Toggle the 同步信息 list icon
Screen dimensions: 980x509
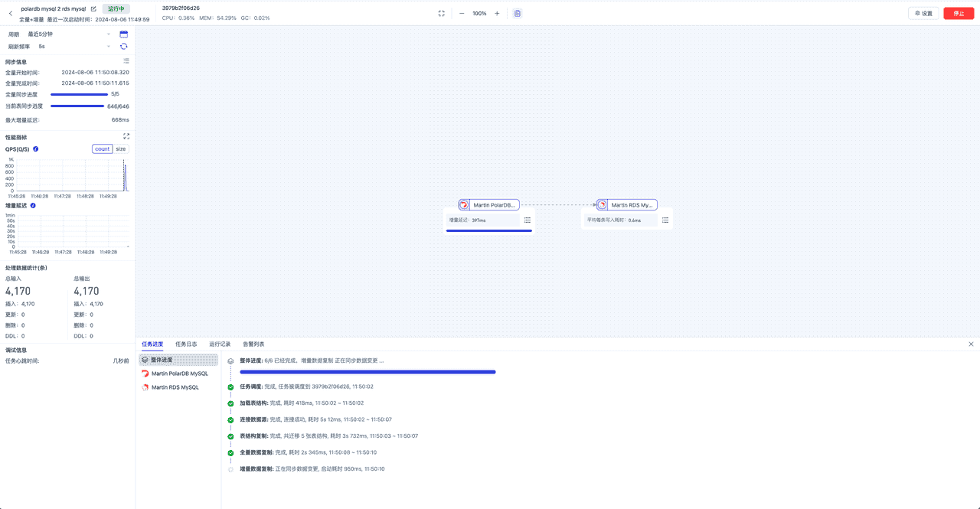click(x=126, y=60)
